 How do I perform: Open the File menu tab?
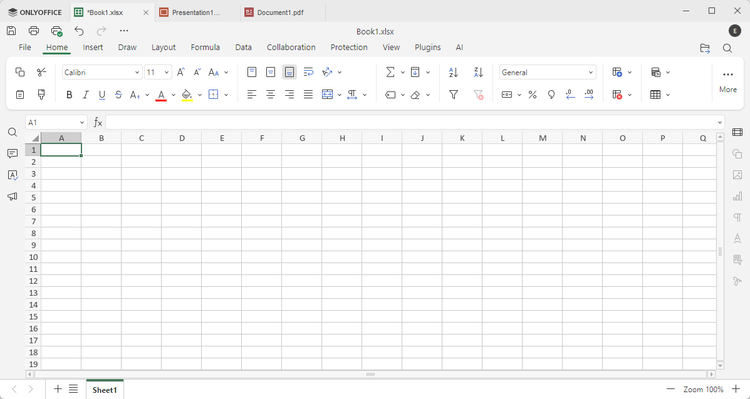pos(25,47)
